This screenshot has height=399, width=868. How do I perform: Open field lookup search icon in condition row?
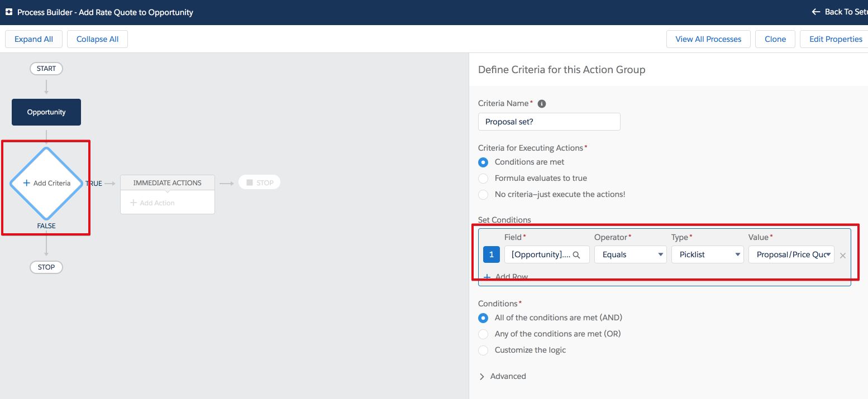[x=577, y=254]
